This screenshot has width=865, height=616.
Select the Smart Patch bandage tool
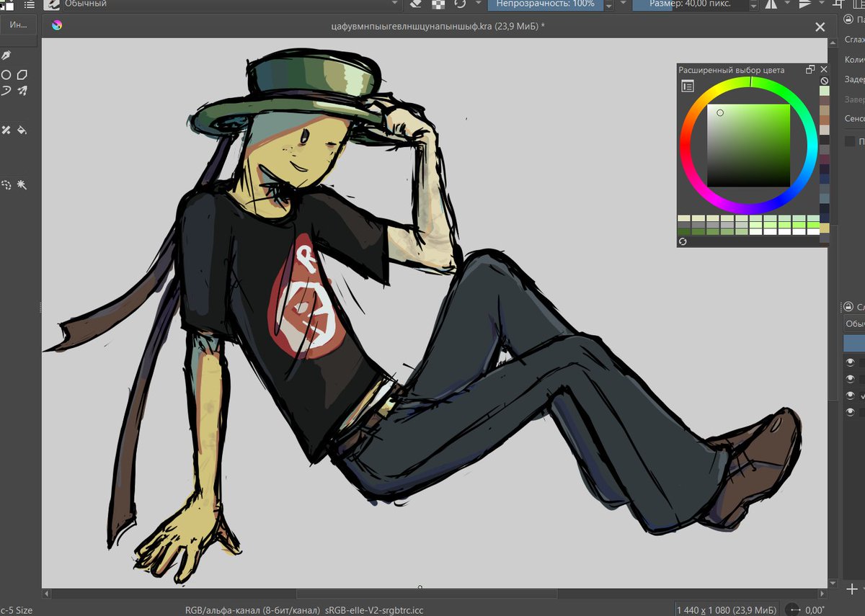coord(6,130)
